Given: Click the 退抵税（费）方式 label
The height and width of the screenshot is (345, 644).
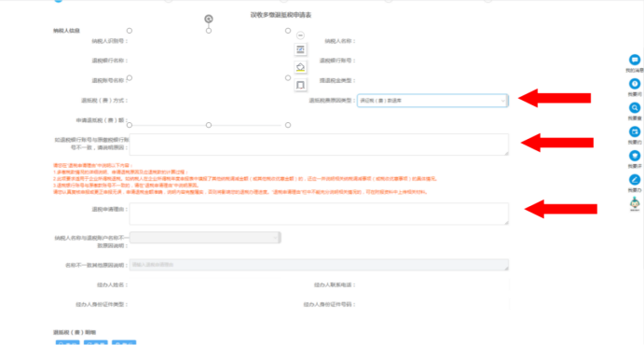Looking at the screenshot, I should click(x=104, y=101).
